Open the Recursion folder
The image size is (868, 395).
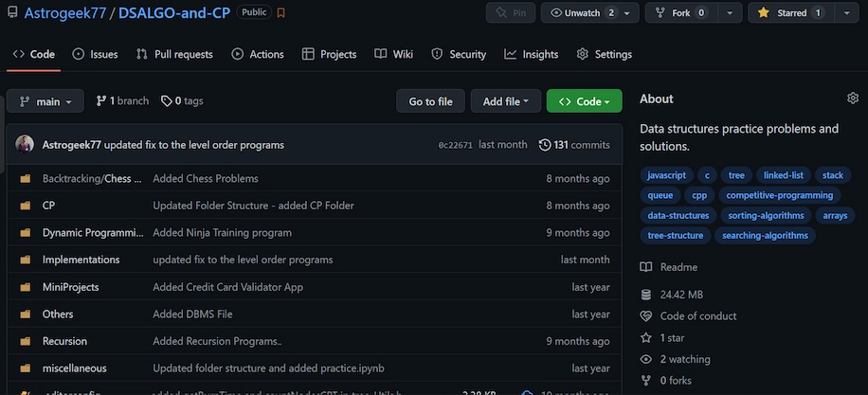(x=64, y=341)
